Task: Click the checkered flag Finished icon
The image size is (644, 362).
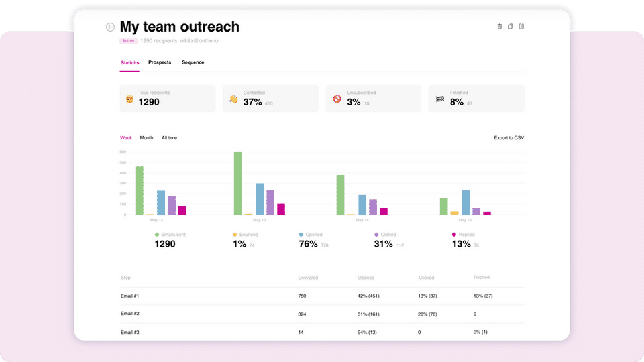Action: (440, 99)
